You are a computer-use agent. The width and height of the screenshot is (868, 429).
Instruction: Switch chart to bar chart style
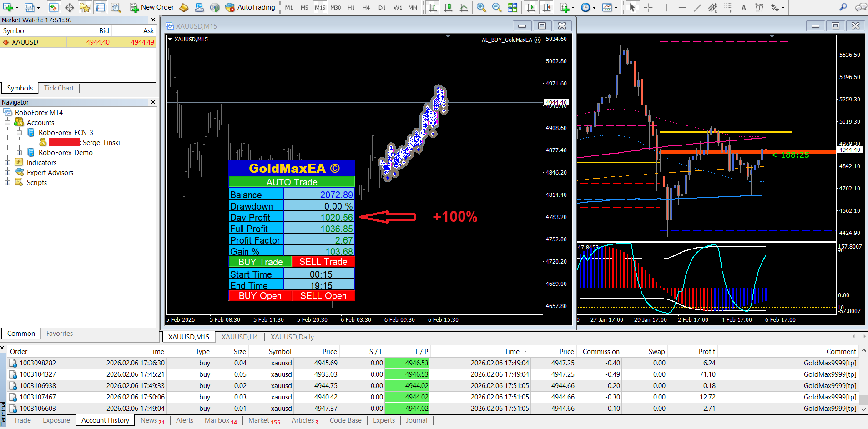[x=433, y=7]
